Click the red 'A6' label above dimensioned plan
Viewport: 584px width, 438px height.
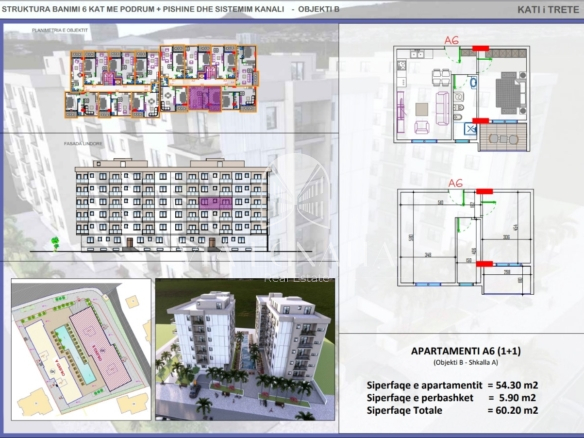point(455,183)
